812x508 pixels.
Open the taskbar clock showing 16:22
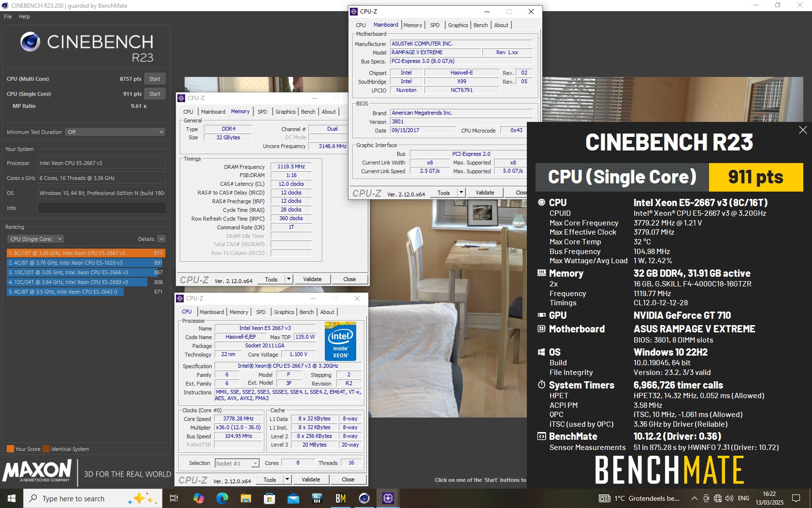coord(769,498)
